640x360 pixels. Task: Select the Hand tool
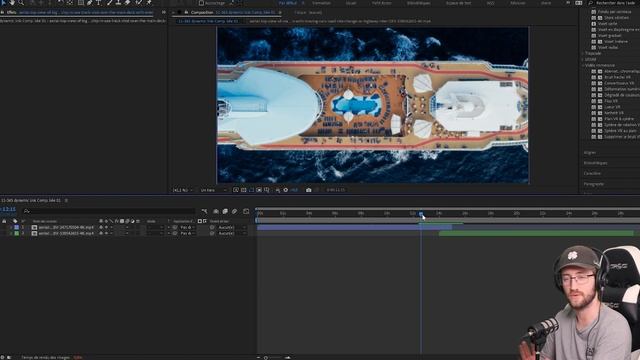(12, 2)
